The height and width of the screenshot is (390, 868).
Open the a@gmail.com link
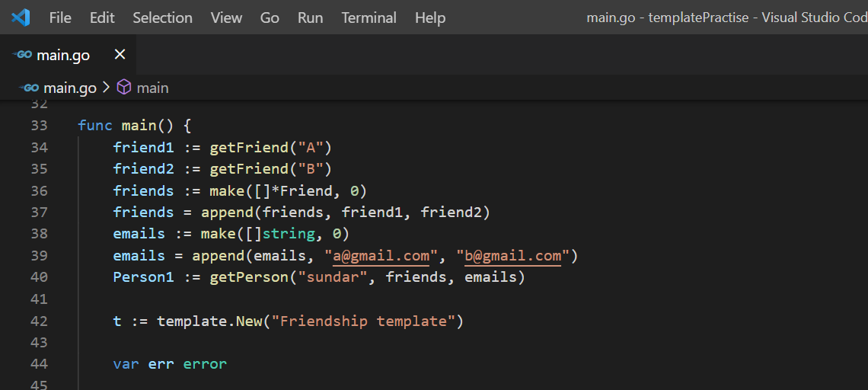click(x=381, y=256)
